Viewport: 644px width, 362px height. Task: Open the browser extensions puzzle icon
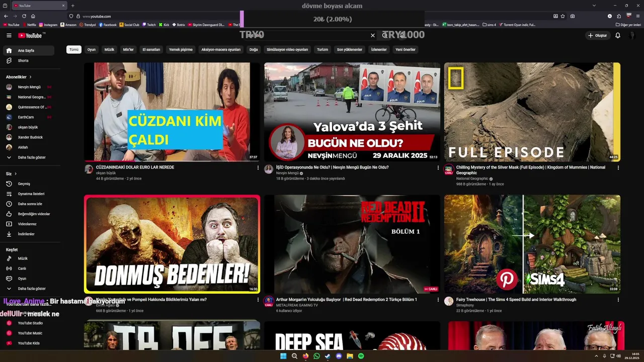[x=619, y=16]
